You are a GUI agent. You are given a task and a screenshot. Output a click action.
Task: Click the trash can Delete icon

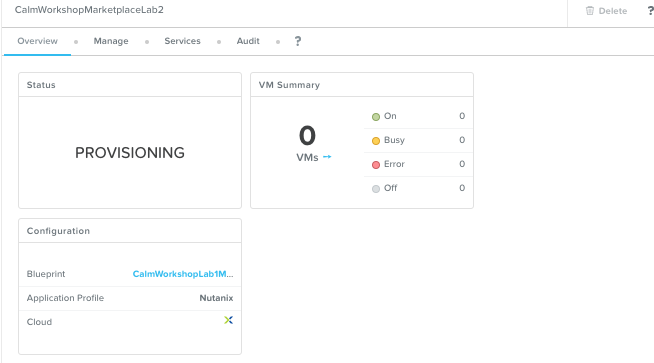590,11
